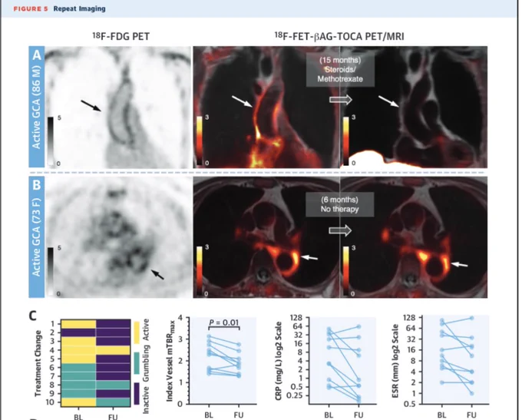Click the "18F-FDG PET" column heading
Image resolution: width=522 pixels, height=420 pixels.
121,36
